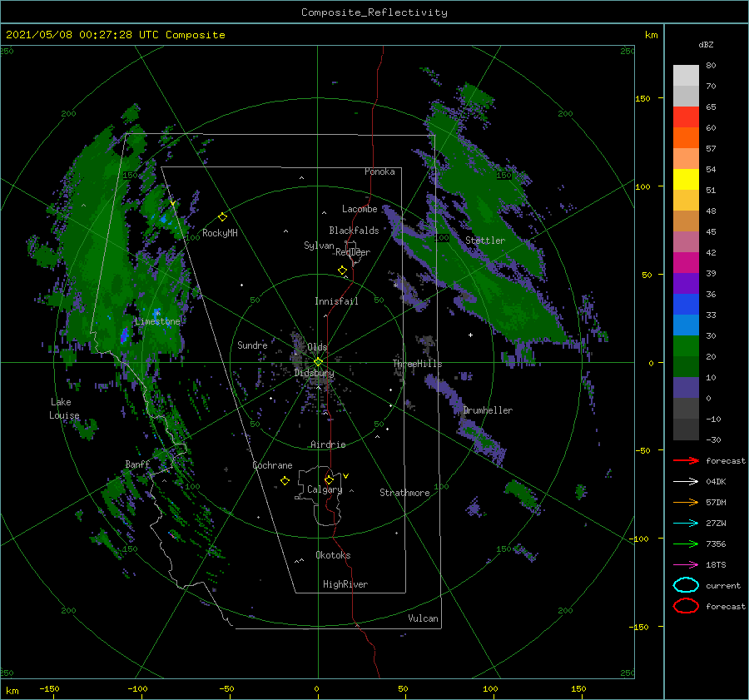Viewport: 749px width, 700px height.
Task: Click the cyan 27ZW arrow in legend
Action: point(686,524)
